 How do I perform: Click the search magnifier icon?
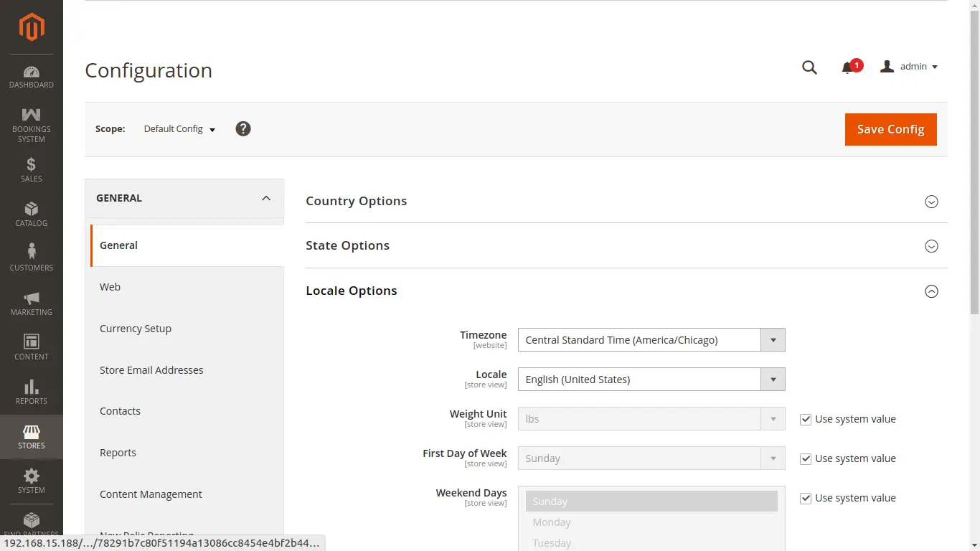[x=809, y=67]
